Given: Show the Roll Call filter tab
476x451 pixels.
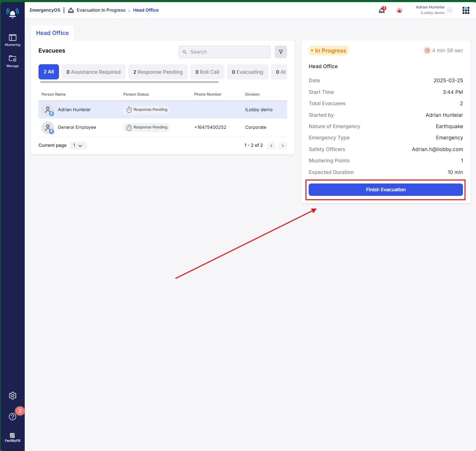Looking at the screenshot, I should pyautogui.click(x=207, y=72).
